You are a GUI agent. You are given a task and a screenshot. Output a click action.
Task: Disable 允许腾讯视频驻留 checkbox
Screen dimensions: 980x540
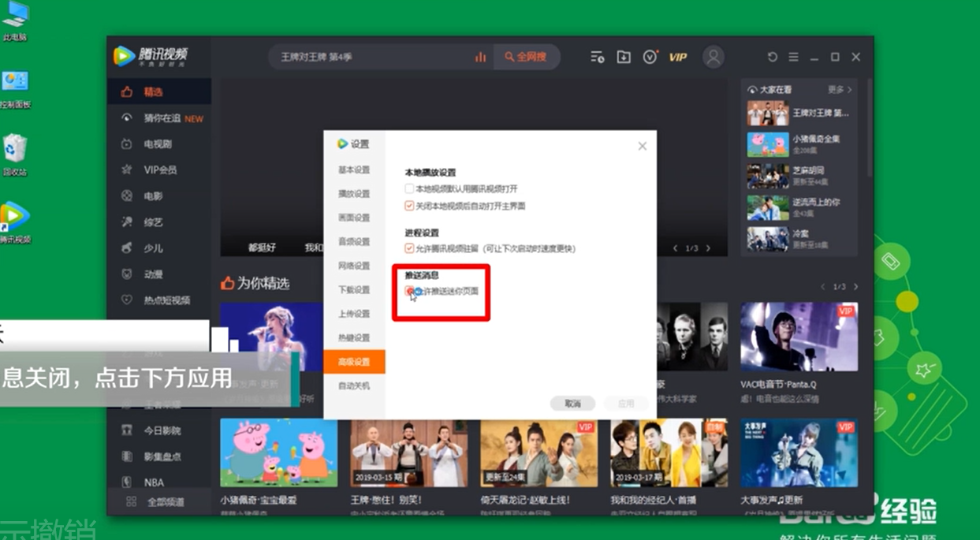409,246
